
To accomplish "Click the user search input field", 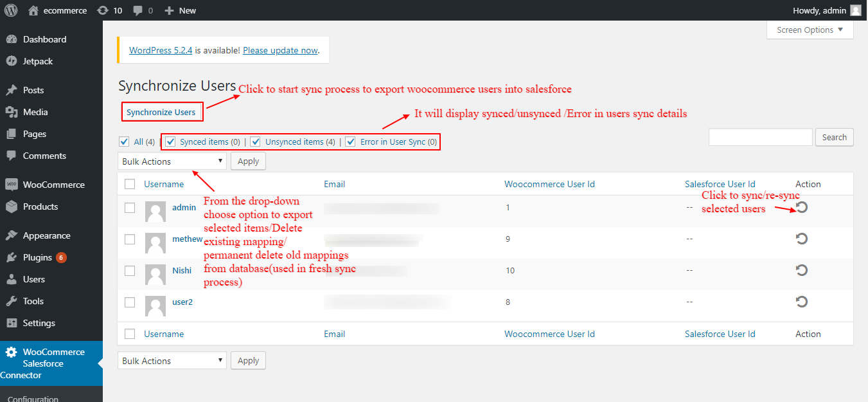I will pos(760,137).
